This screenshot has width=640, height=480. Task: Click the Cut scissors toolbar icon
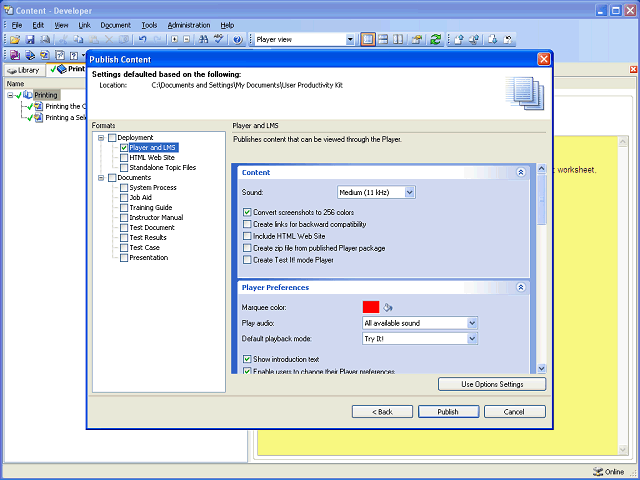(63, 40)
